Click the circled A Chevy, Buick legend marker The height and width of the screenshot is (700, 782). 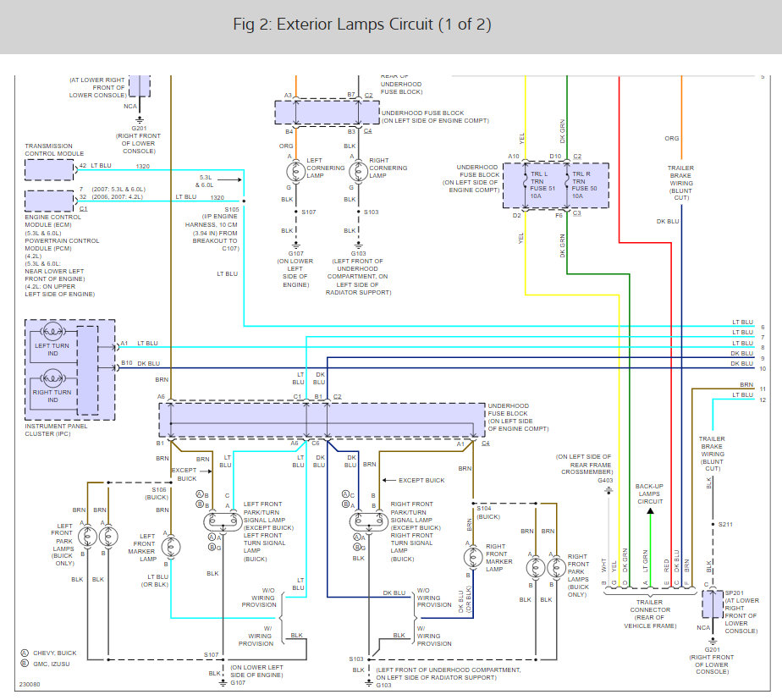pos(25,653)
